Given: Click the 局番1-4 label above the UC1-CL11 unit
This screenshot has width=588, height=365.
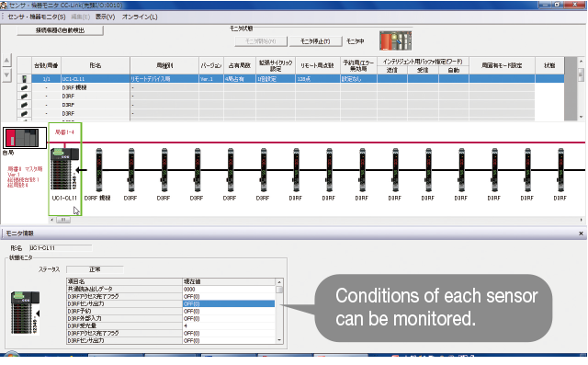Looking at the screenshot, I should (x=64, y=132).
